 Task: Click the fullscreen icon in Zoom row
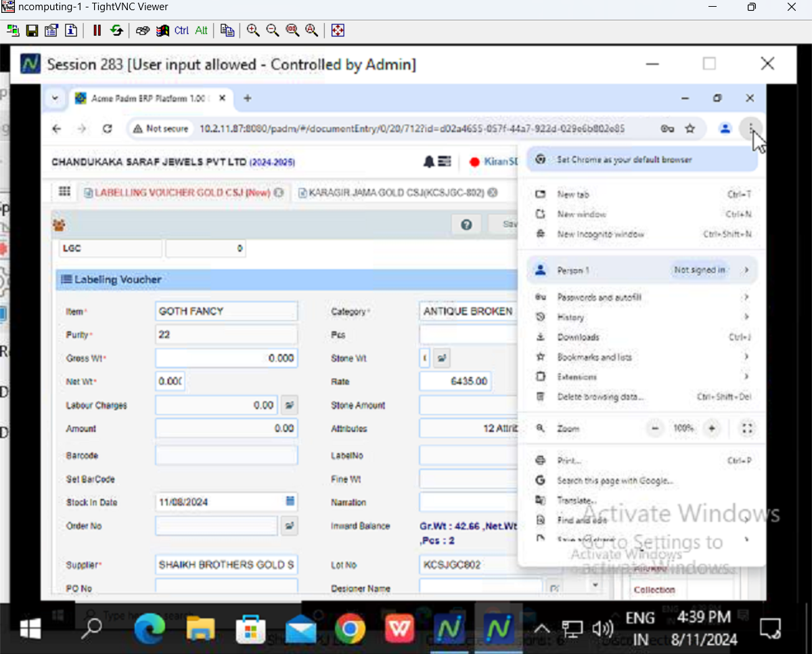point(747,429)
